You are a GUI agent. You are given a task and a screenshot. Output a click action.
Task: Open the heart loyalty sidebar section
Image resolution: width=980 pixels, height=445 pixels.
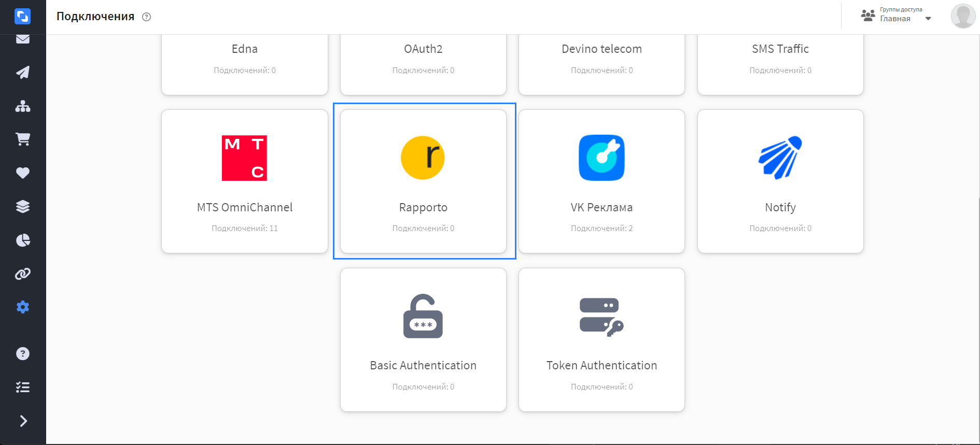(x=23, y=173)
